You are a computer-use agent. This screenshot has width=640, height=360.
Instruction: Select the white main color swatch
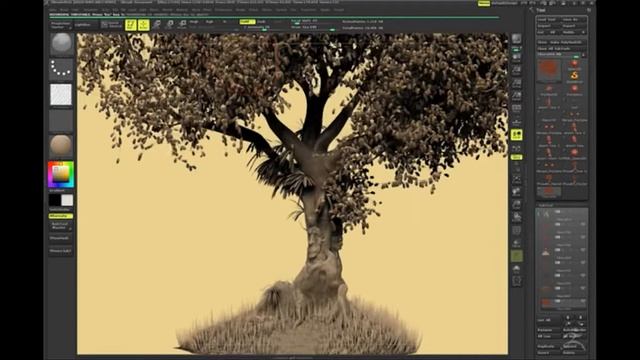(x=67, y=200)
